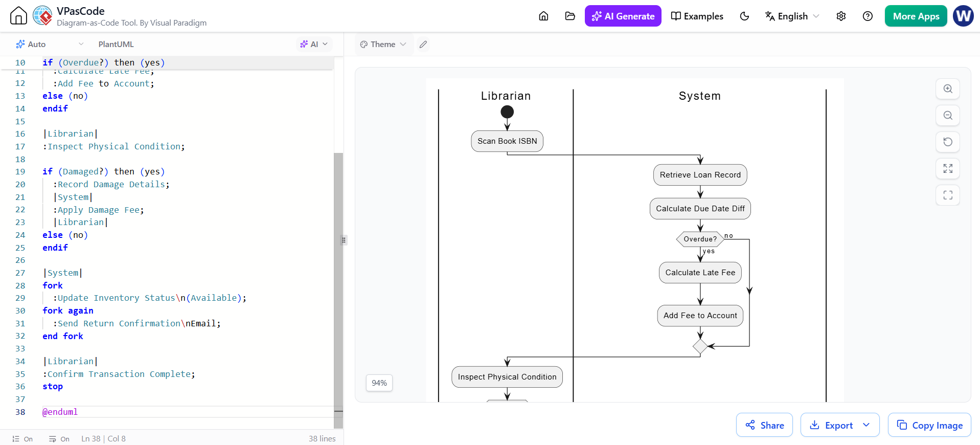The height and width of the screenshot is (445, 980).
Task: Select the Add Fee to Account node
Action: [x=700, y=316]
